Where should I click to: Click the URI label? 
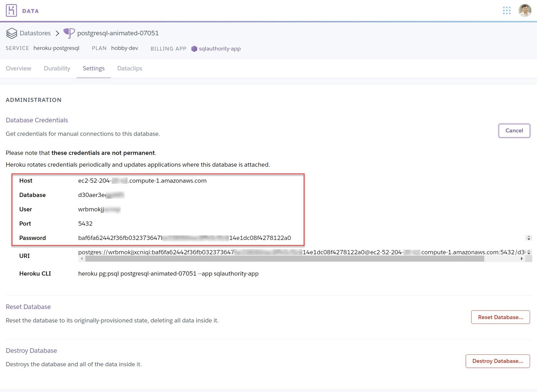tap(25, 256)
